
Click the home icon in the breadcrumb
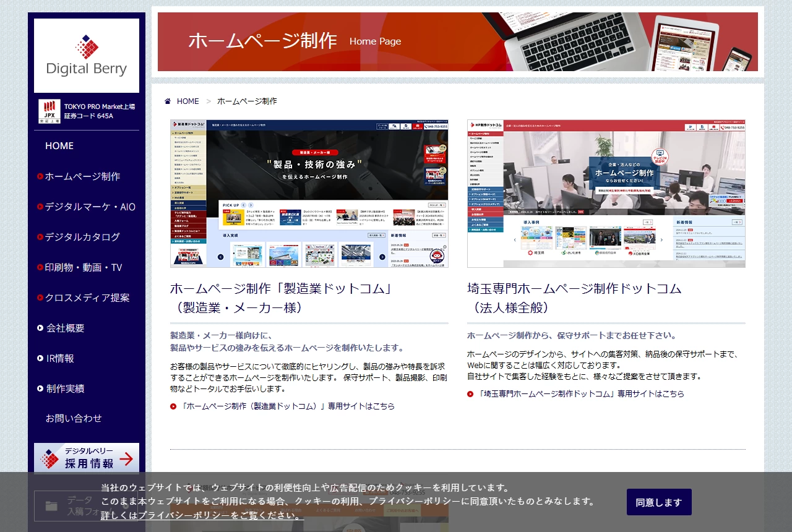pyautogui.click(x=168, y=101)
